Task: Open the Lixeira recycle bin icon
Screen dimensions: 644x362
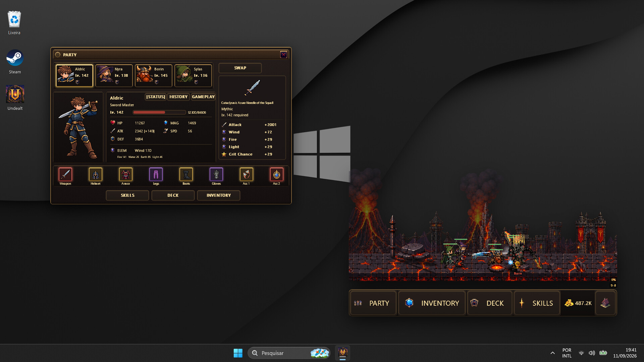Action: 14,23
